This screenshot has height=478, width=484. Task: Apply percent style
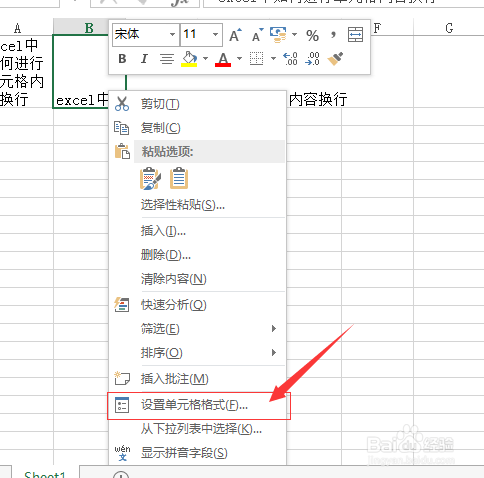point(312,35)
